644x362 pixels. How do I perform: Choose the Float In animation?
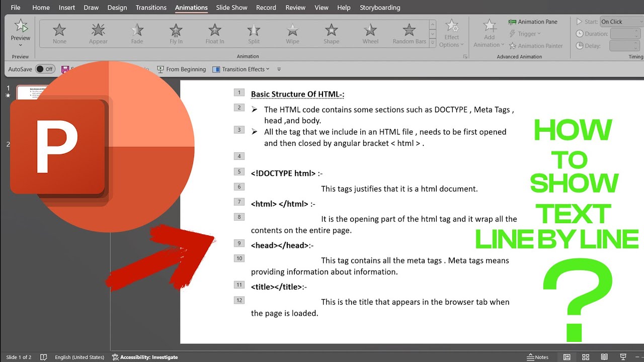pos(215,34)
